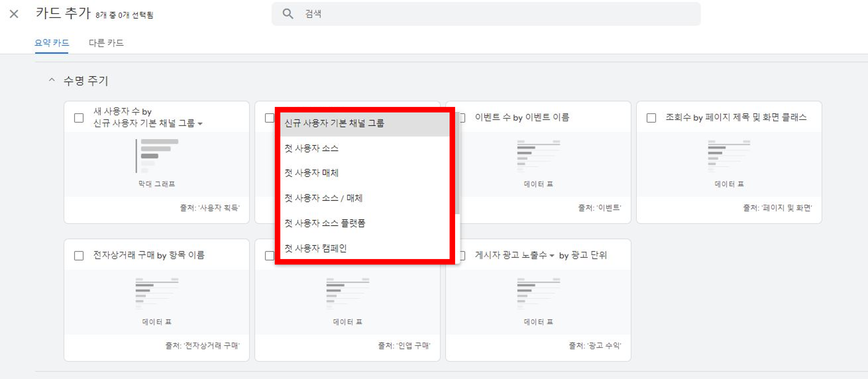
Task: Check the 새 사용자 수 card checkbox
Action: 79,118
